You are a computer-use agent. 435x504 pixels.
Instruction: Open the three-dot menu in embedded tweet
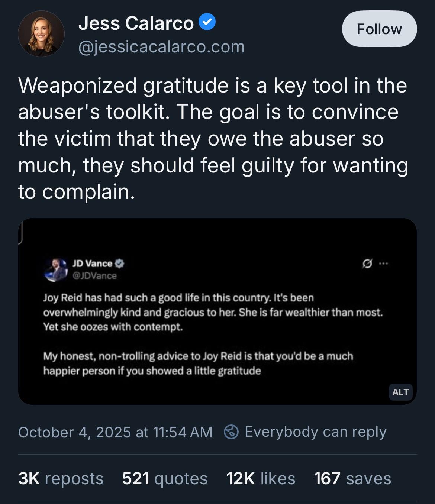click(x=383, y=264)
